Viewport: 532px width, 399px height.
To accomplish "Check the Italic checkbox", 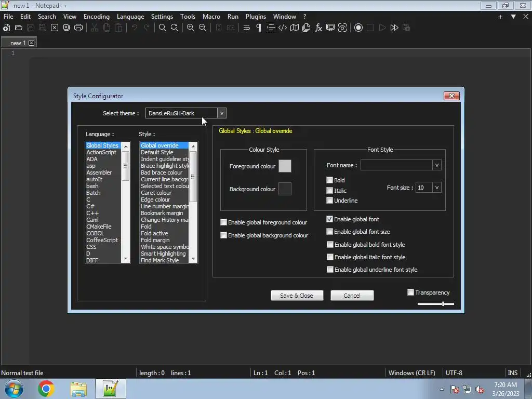I will (x=329, y=190).
